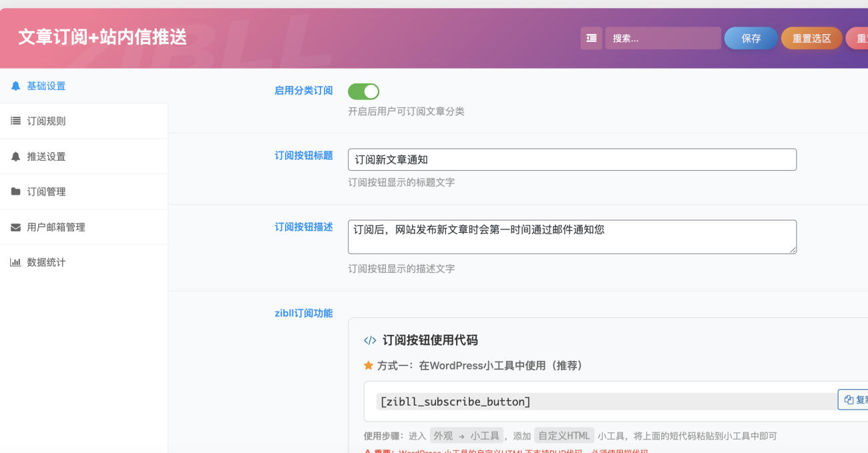Click the folder icon beside 订阅管理
Viewport: 868px width, 453px height.
[x=16, y=192]
